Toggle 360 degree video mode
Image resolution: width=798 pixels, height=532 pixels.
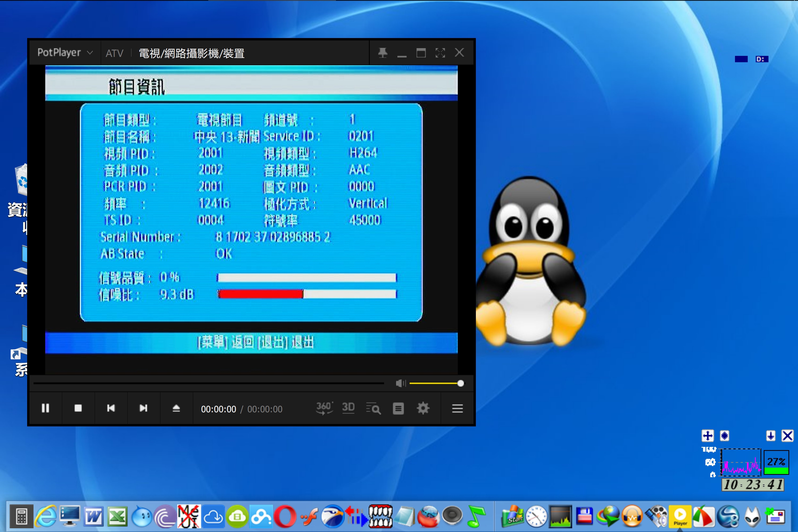[x=324, y=408]
